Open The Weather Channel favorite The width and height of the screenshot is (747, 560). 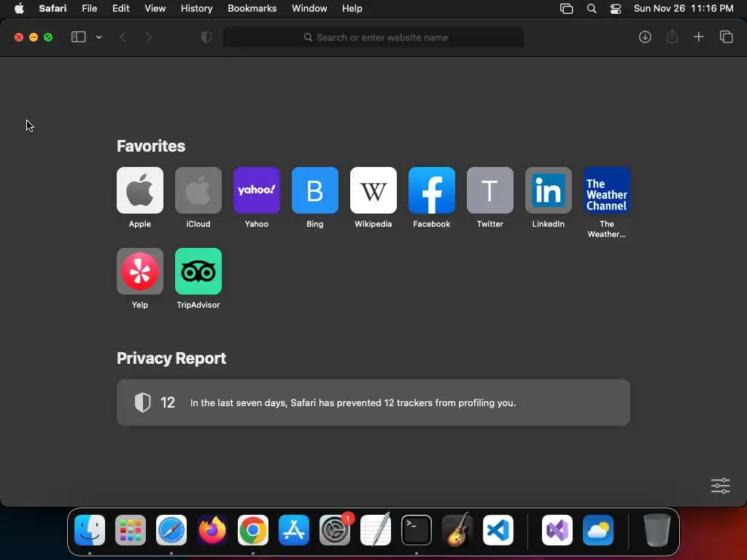(607, 190)
